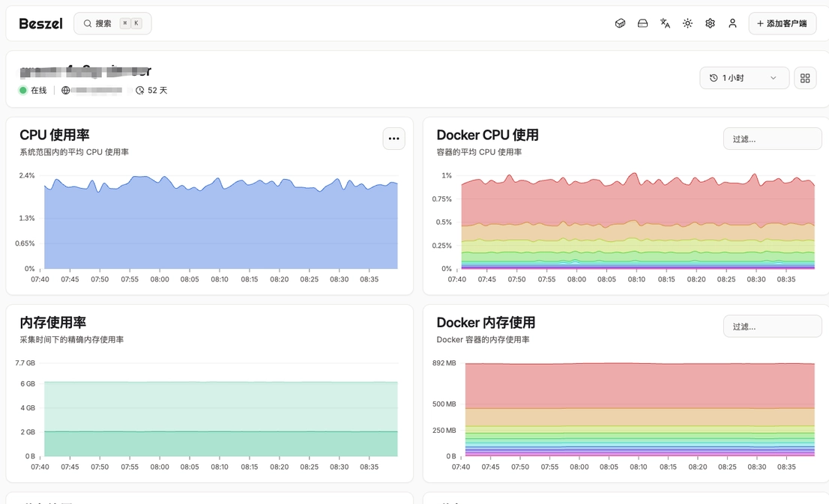Screen dimensions: 829x504
Task: Open the search box
Action: pos(112,24)
